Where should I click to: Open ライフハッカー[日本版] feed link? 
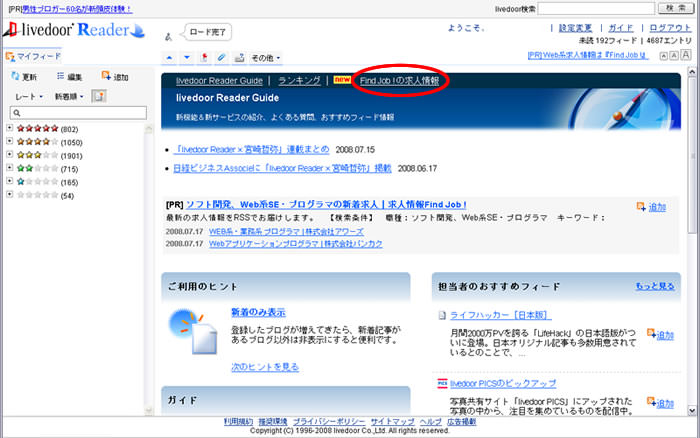500,315
